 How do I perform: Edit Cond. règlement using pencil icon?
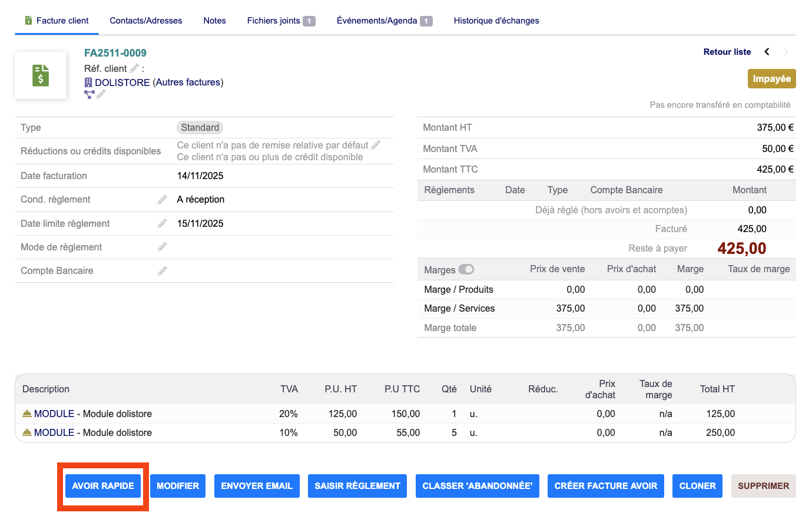[x=162, y=200]
